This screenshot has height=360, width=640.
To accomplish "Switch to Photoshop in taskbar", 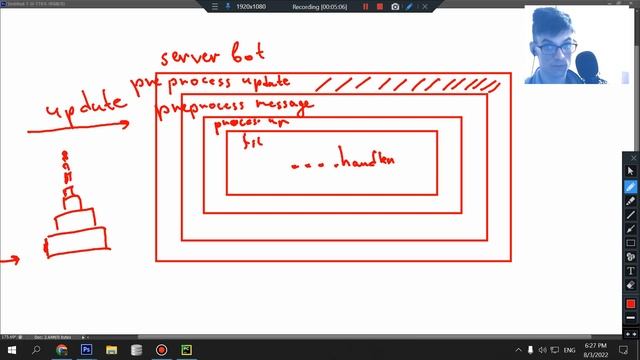I will click(87, 350).
